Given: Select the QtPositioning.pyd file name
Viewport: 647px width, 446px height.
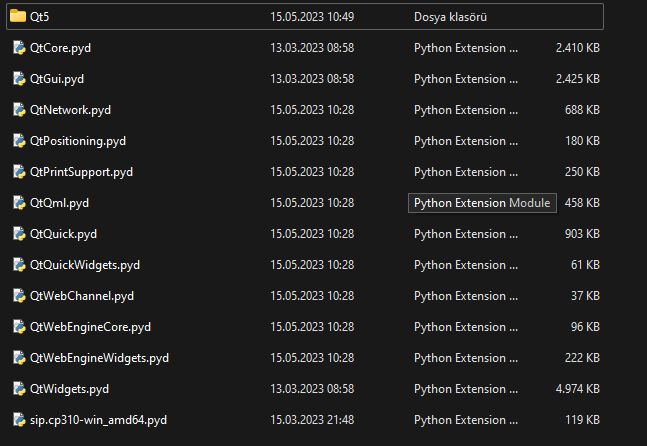Looking at the screenshot, I should [78, 141].
